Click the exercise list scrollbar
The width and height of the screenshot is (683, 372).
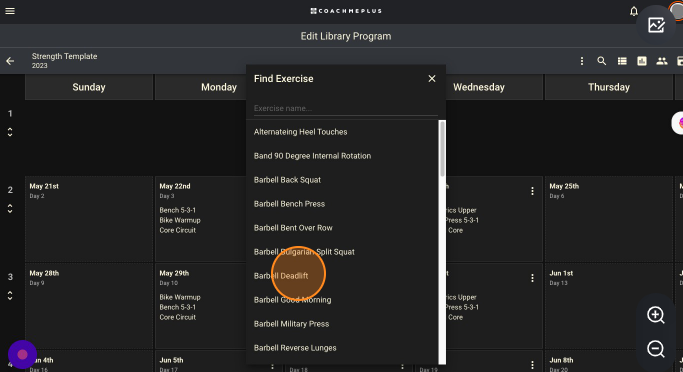(442, 149)
